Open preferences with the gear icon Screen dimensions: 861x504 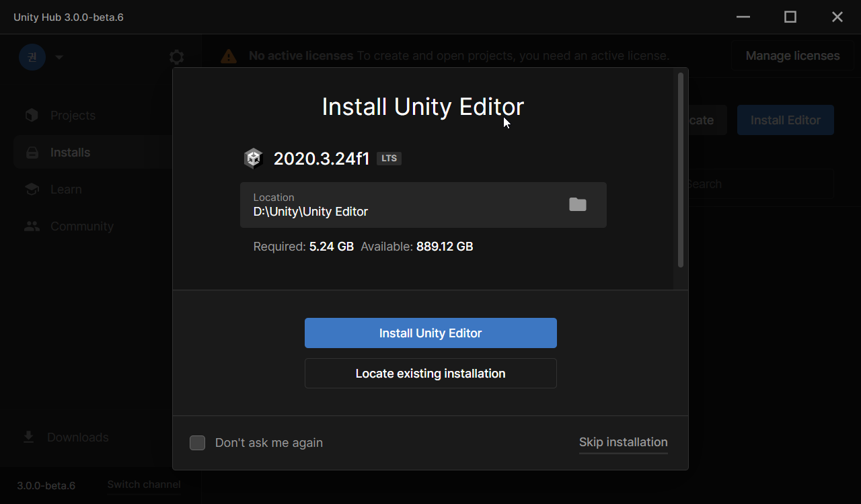coord(176,57)
